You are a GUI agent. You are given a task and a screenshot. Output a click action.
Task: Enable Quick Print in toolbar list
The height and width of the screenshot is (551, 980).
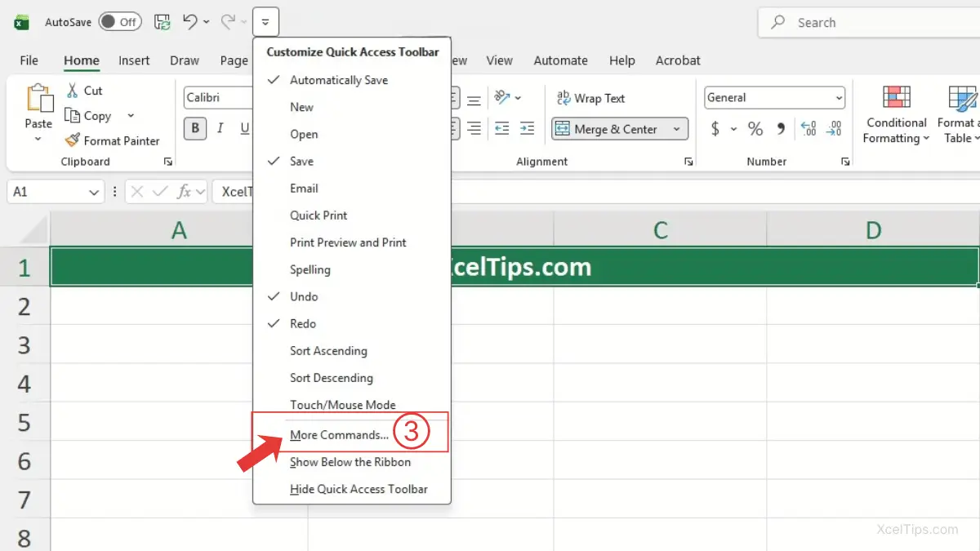pyautogui.click(x=318, y=216)
